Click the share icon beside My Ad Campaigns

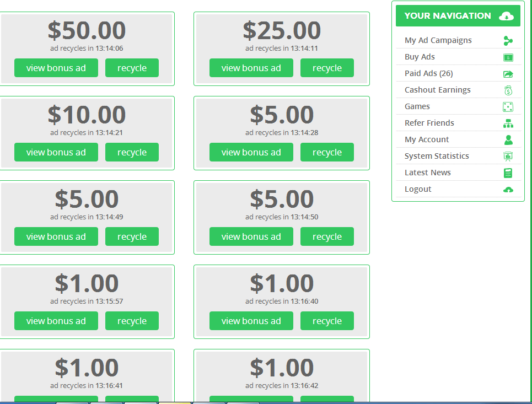coord(508,40)
